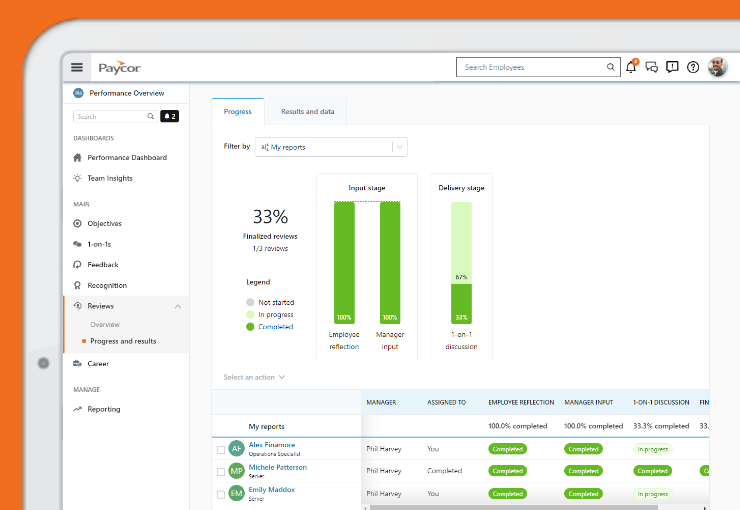
Task: Click the Recognition award icon
Action: tap(77, 285)
